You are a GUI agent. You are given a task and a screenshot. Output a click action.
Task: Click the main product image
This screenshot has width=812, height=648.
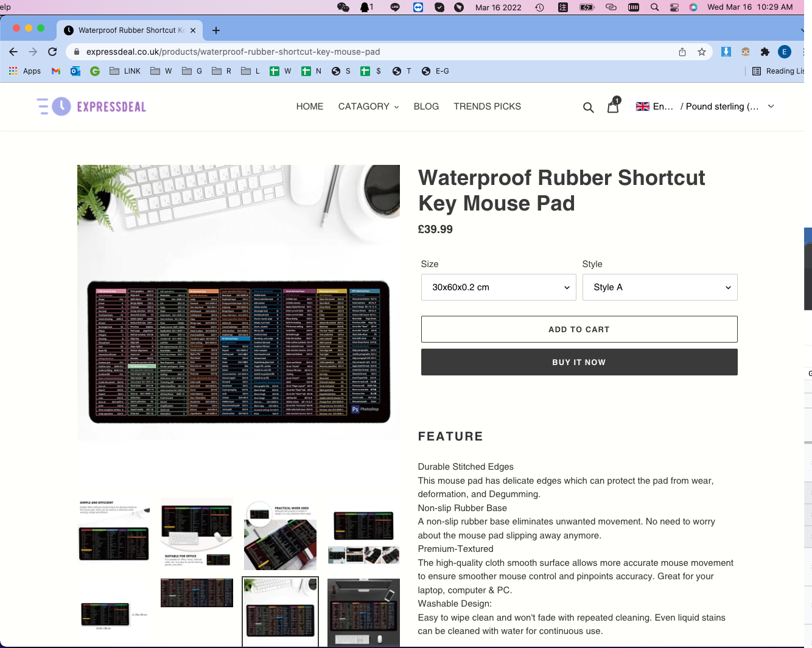click(239, 302)
